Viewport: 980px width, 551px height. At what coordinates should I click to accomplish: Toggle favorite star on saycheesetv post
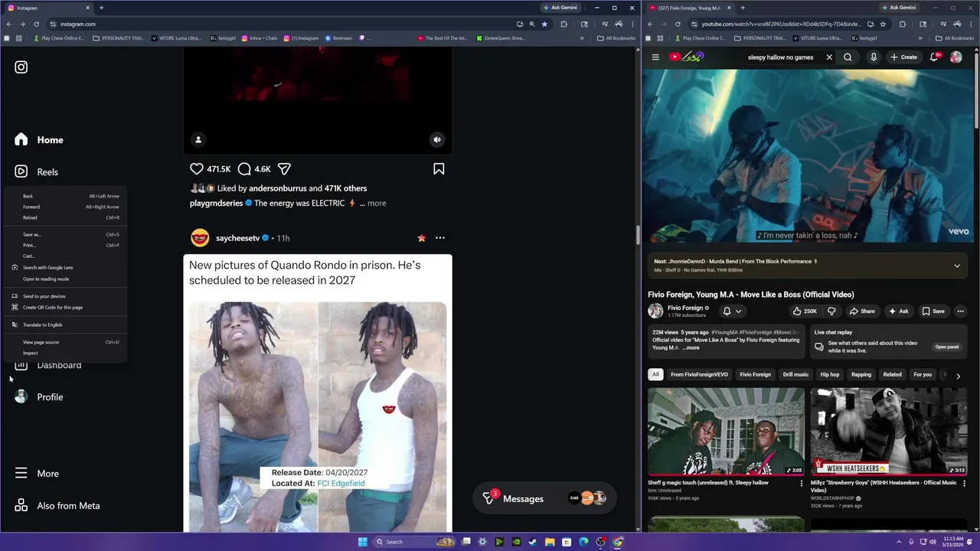421,238
